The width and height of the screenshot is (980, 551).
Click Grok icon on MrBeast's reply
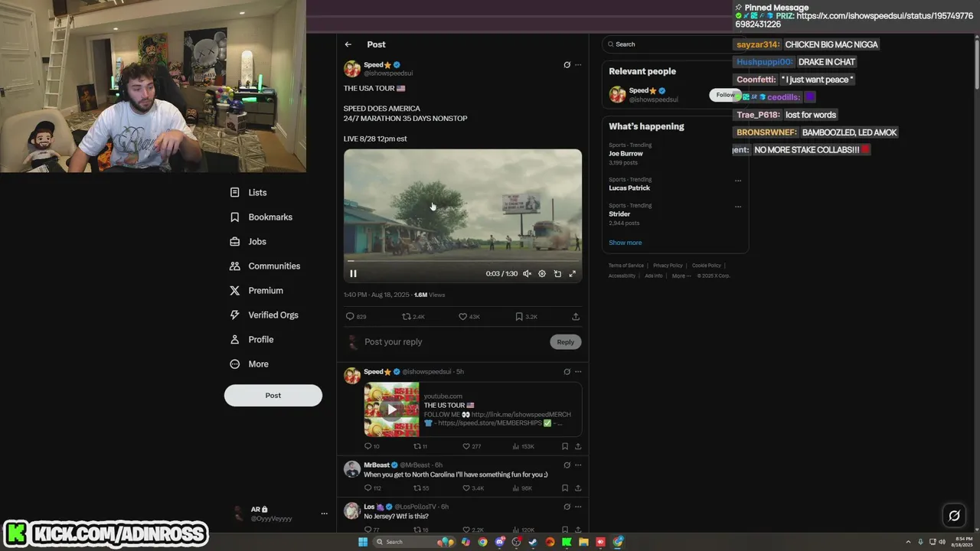[x=567, y=465]
